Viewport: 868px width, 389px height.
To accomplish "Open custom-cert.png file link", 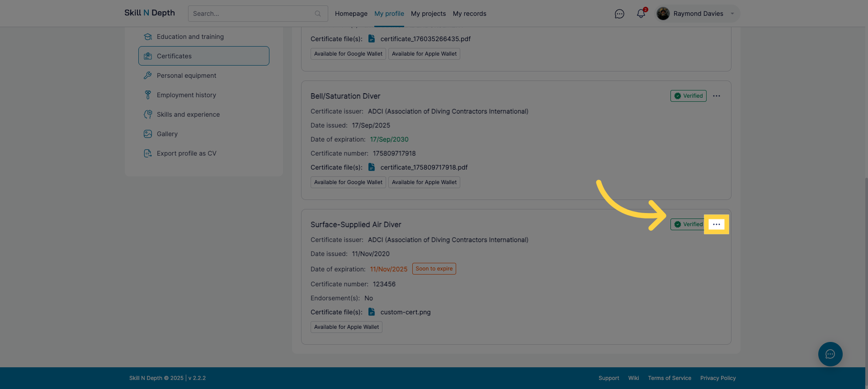I will 406,312.
